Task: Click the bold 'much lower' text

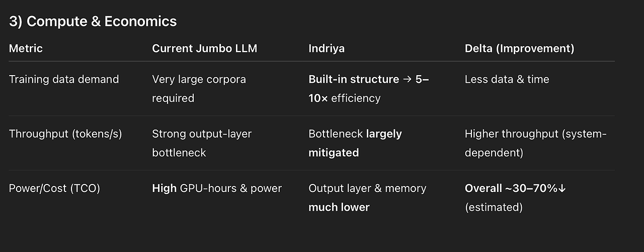Action: click(x=339, y=207)
